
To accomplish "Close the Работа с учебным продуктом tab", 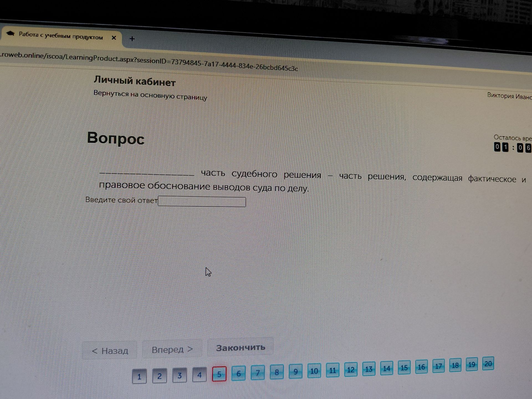I will tap(114, 38).
